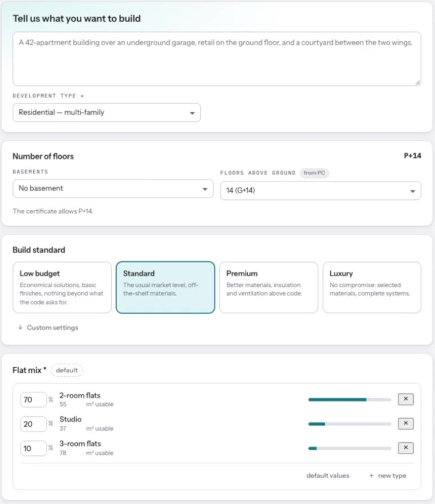
Task: Click the 37 m² usable value for Studio
Action: click(63, 428)
